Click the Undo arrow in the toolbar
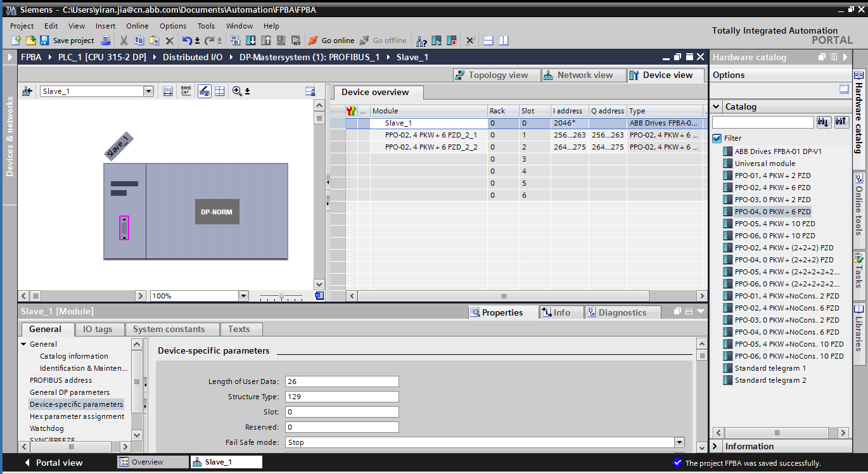Viewport: 868px width, 474px height. tap(186, 41)
